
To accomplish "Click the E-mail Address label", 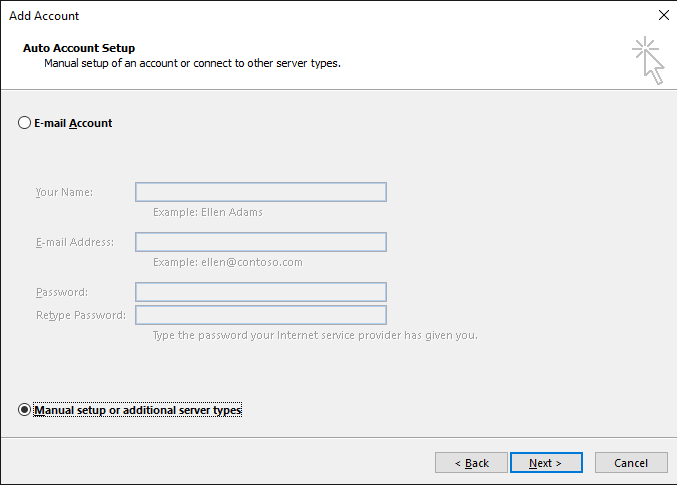I will point(75,242).
